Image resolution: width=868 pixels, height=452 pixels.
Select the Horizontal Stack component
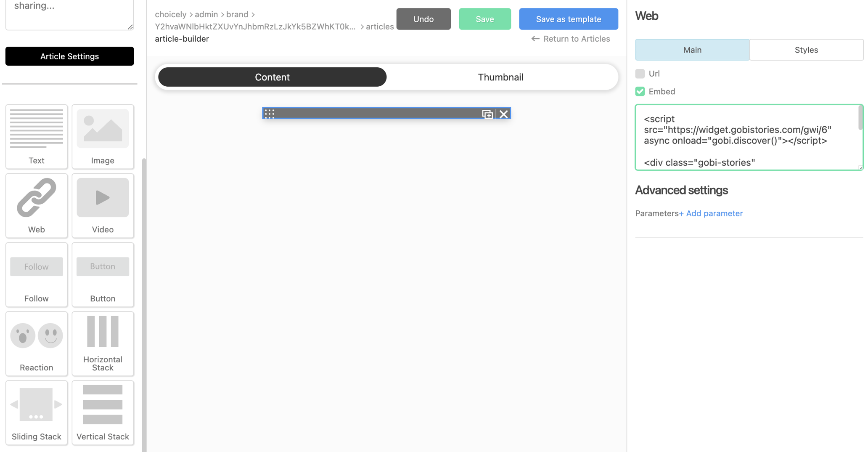103,343
